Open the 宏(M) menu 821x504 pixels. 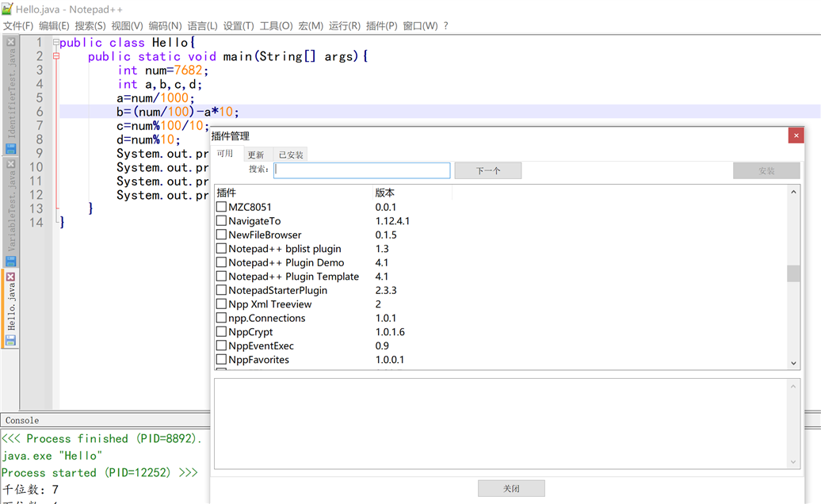tap(311, 25)
